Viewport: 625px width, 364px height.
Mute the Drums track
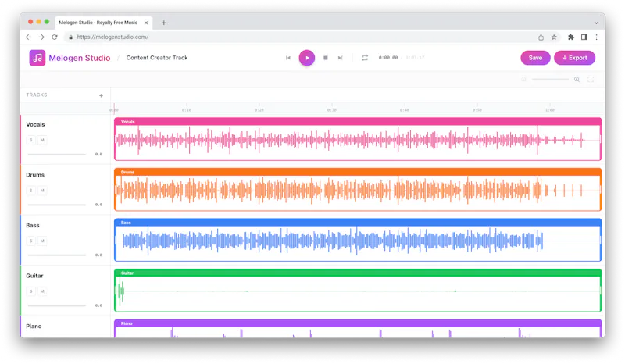[x=42, y=191]
